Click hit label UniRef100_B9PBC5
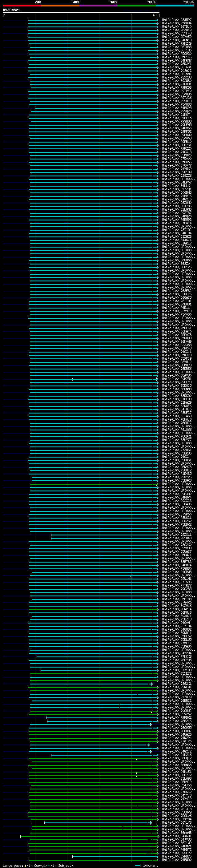This screenshot has width=197, height=868. tap(177, 856)
